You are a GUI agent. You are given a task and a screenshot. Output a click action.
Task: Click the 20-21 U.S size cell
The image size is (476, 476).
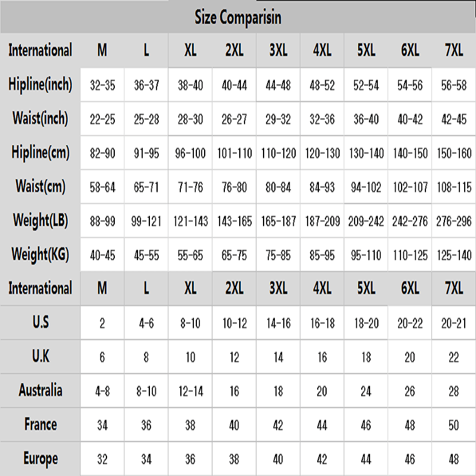coord(454,323)
